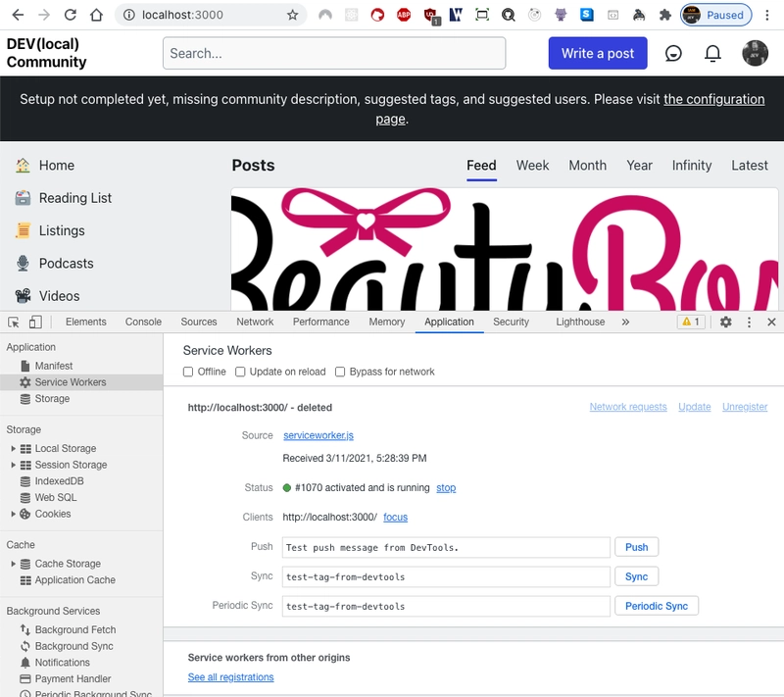Reload the page with the refresh icon
This screenshot has width=784, height=697.
click(x=70, y=15)
